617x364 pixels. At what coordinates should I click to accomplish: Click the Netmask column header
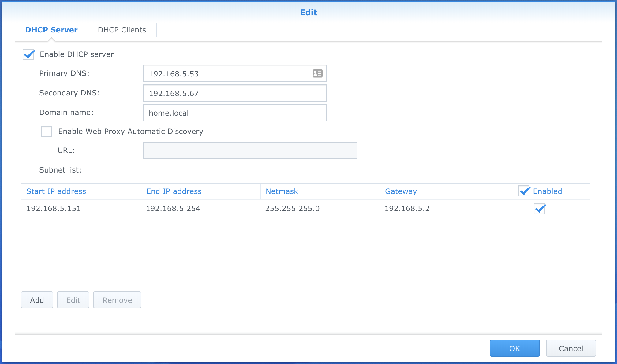click(x=282, y=191)
